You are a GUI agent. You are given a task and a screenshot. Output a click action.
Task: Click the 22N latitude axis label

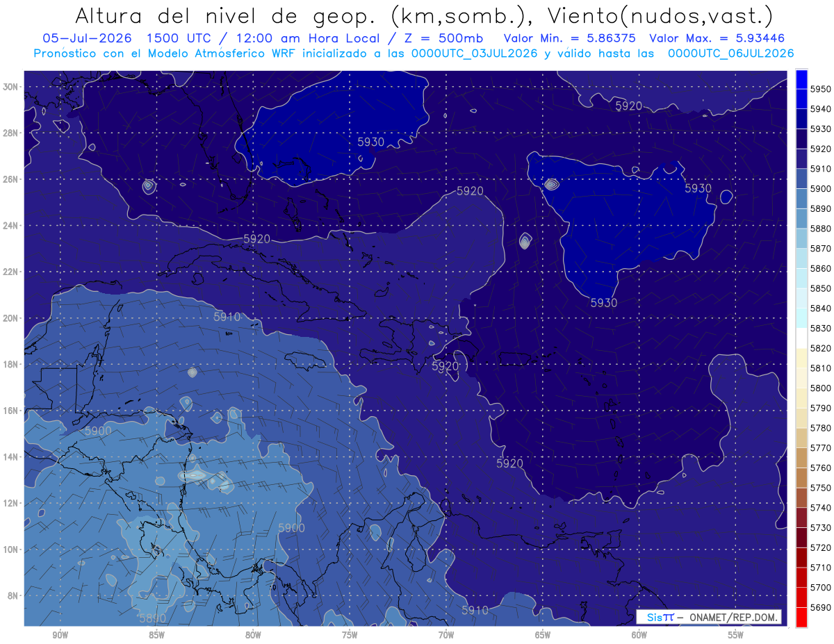10,272
